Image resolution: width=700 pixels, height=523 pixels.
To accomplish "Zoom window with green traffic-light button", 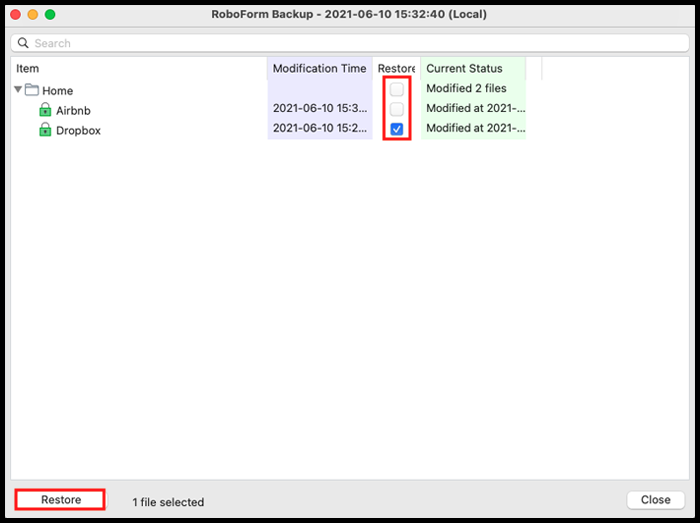I will click(x=50, y=14).
